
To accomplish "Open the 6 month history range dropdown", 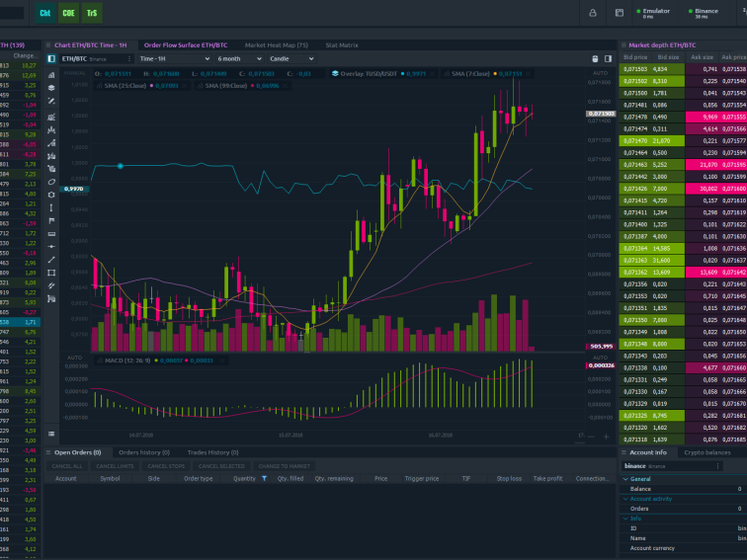I will 239,58.
